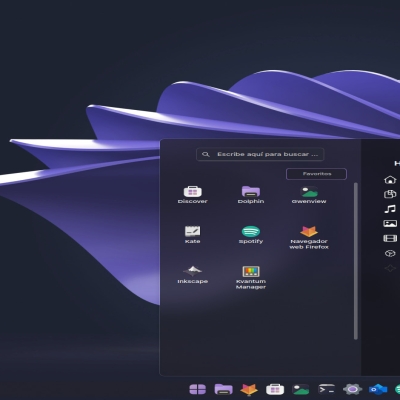Image resolution: width=400 pixels, height=400 pixels.
Task: Open Discover from the favorites grid
Action: coord(193,195)
